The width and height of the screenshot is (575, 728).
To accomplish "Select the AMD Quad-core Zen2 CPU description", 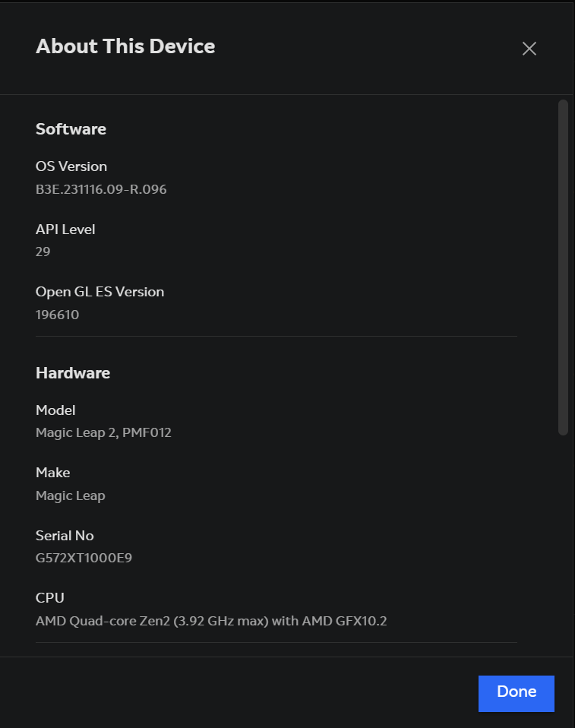I will tap(210, 620).
